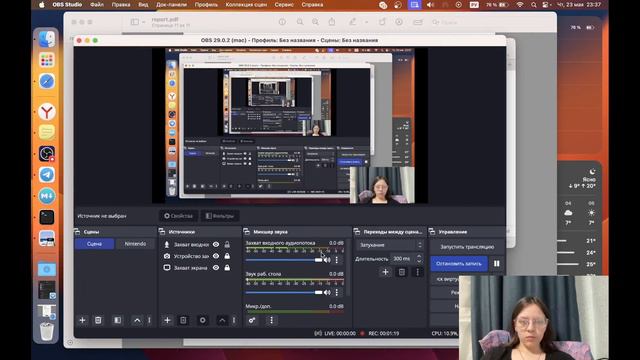Click the Звук раб. стола volume slider
The image size is (640, 360).
pyautogui.click(x=284, y=292)
